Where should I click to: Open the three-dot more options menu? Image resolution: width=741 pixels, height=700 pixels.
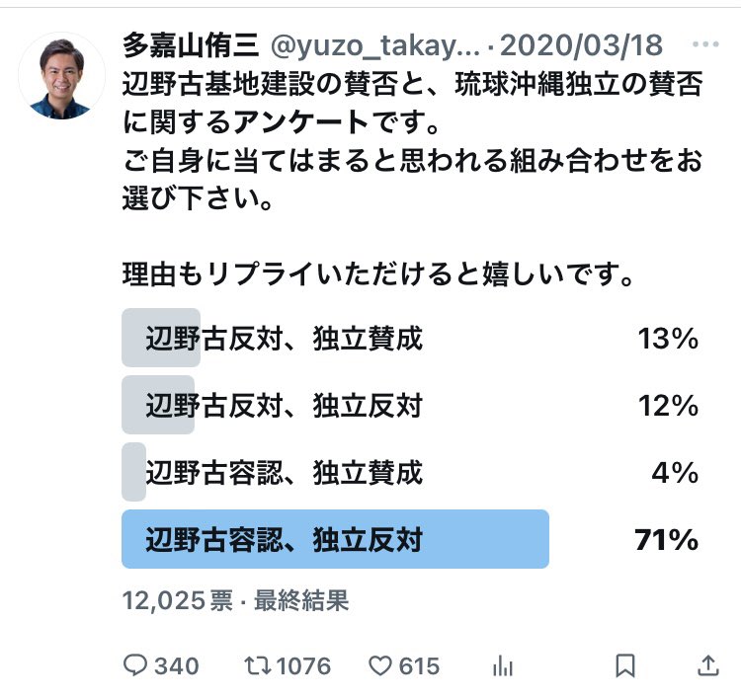[705, 45]
